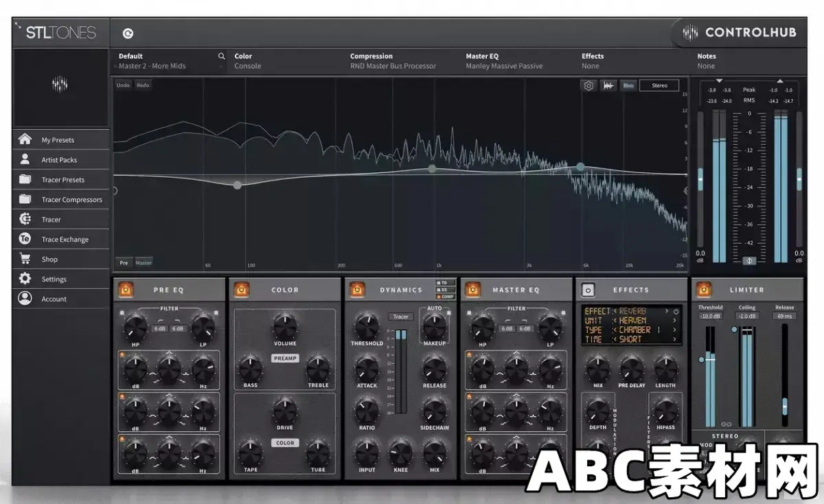Toggle MASTER EQ module power button
This screenshot has height=504, width=824.
pyautogui.click(x=472, y=290)
